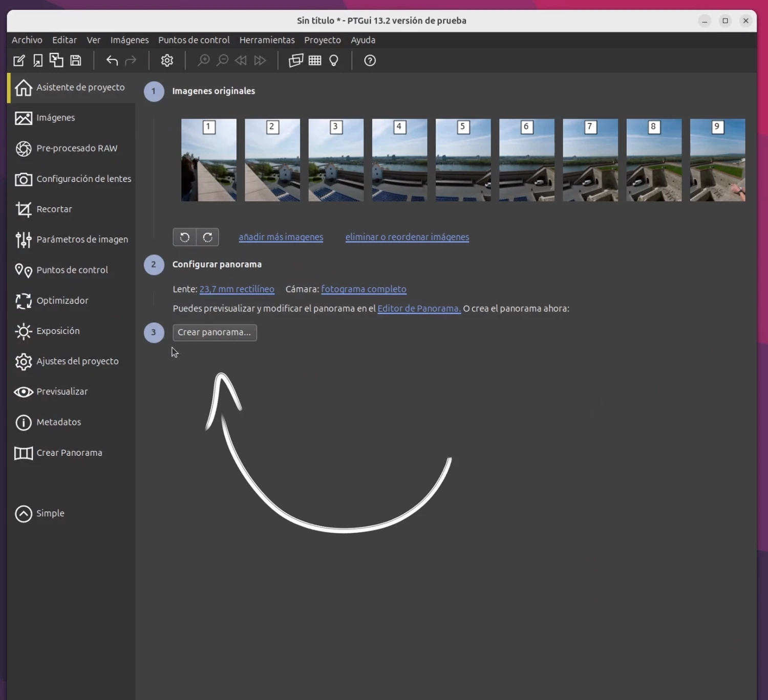Image resolution: width=768 pixels, height=700 pixels.
Task: Click the 23,7 mm rectilíneo lens link
Action: (x=237, y=289)
